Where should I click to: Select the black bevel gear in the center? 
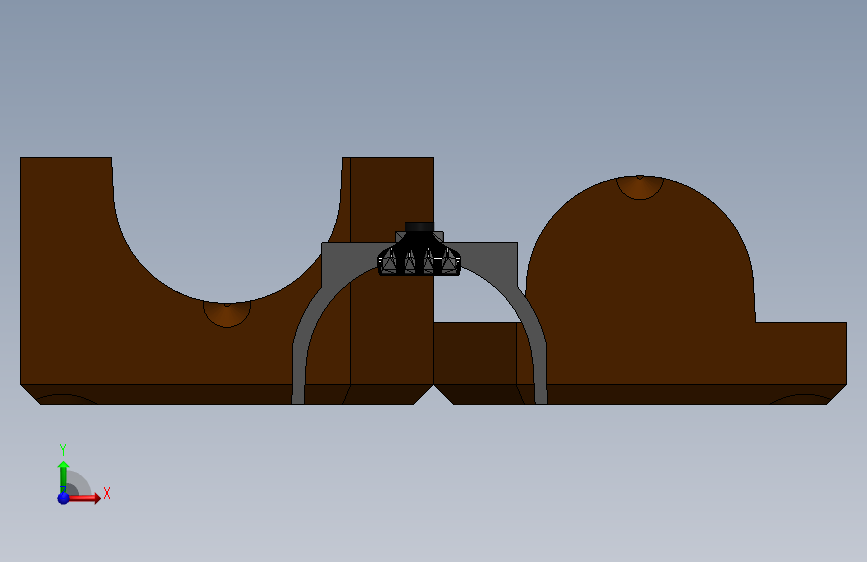pos(419,250)
